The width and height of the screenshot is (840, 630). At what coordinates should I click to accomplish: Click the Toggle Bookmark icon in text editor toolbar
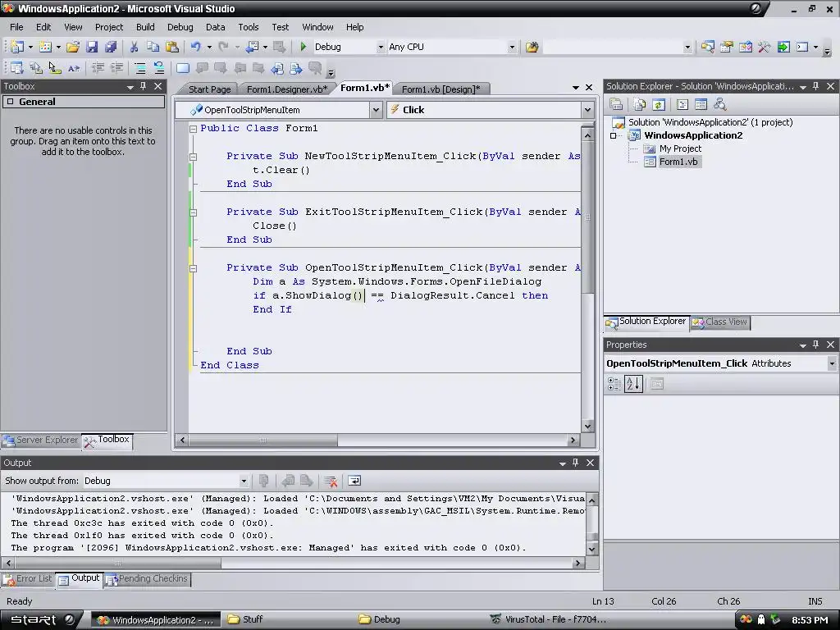[183, 68]
